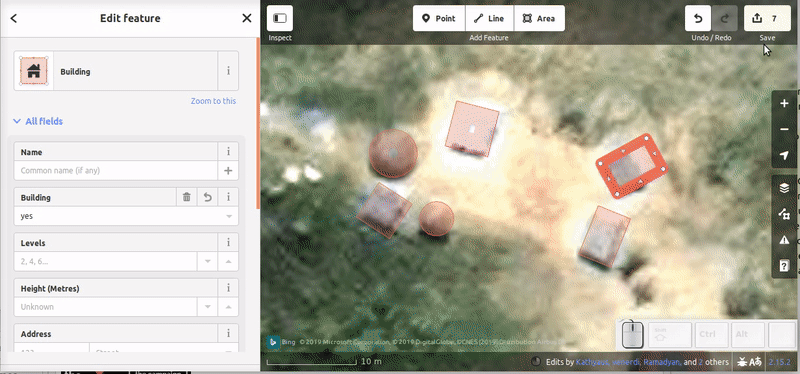800x374 pixels.
Task: Zoom to my location
Action: (784, 156)
